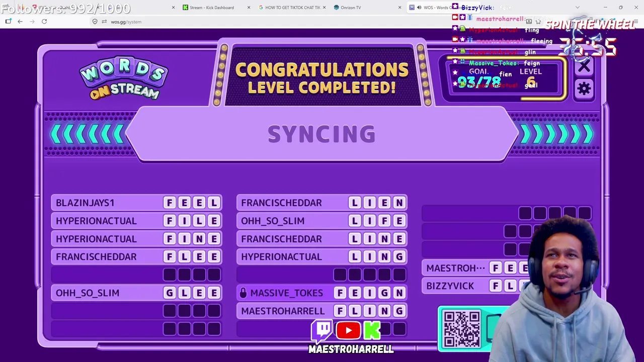This screenshot has height=362, width=644.
Task: Expand the list all tabs chevron
Action: click(x=578, y=8)
